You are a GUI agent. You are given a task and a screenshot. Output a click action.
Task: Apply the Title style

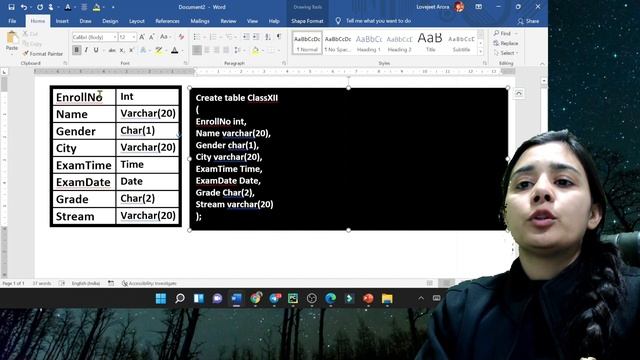[430, 42]
